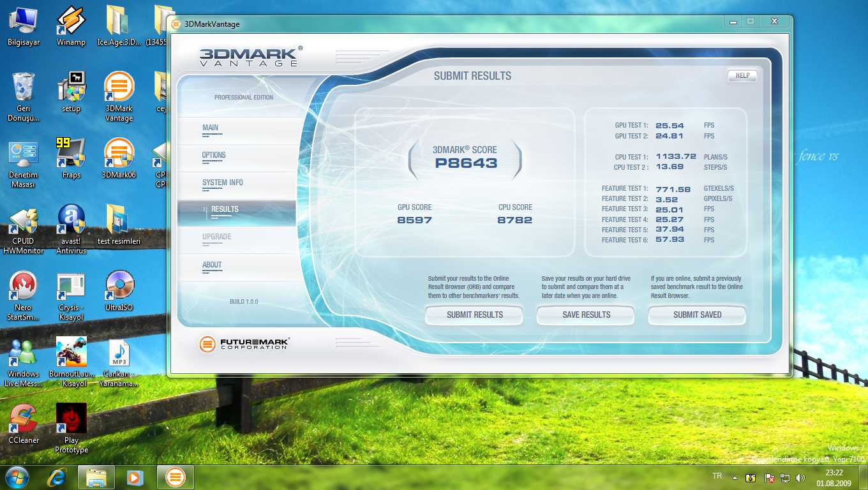
Task: Show hidden tray icons arrow
Action: 735,477
